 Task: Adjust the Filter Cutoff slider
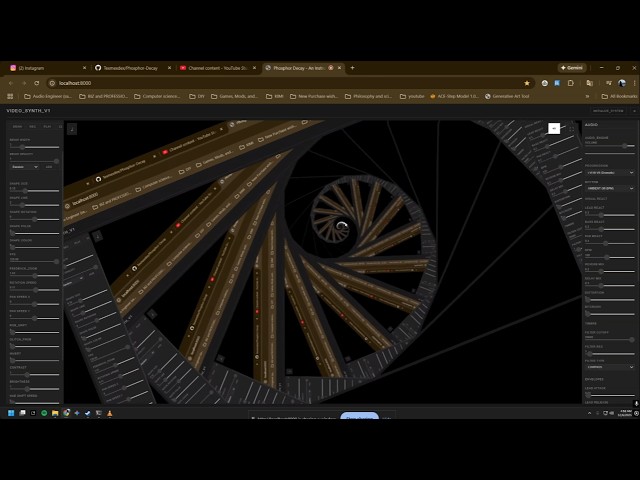pos(610,340)
